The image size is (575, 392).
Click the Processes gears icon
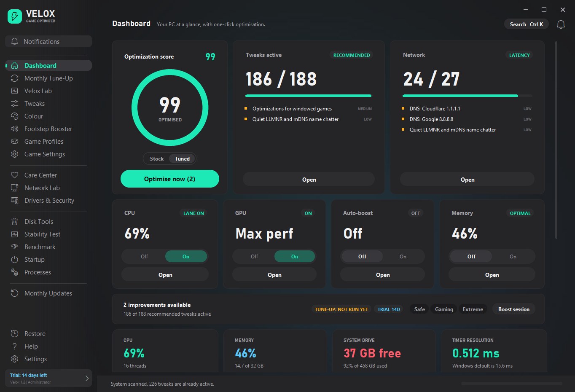14,272
